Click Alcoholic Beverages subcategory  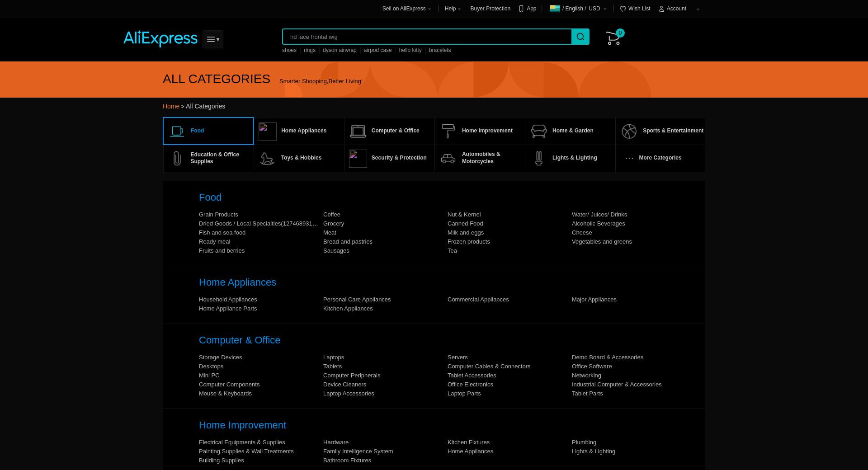coord(599,224)
